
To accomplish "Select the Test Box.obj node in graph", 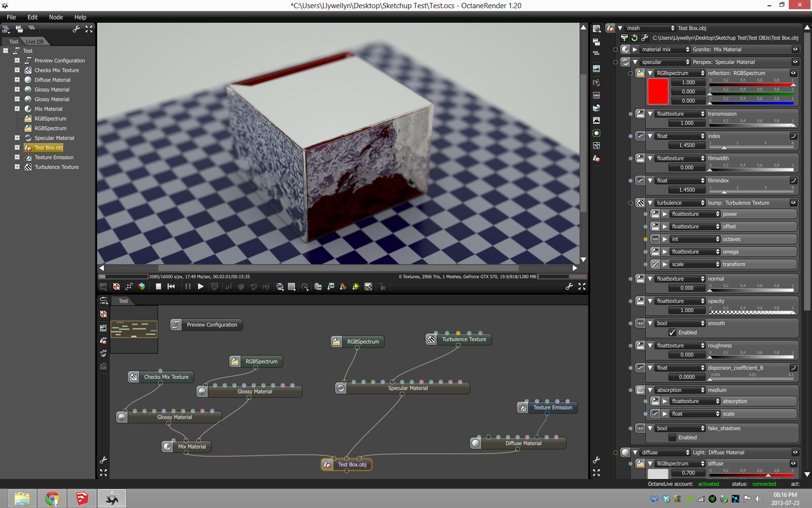I will click(347, 464).
